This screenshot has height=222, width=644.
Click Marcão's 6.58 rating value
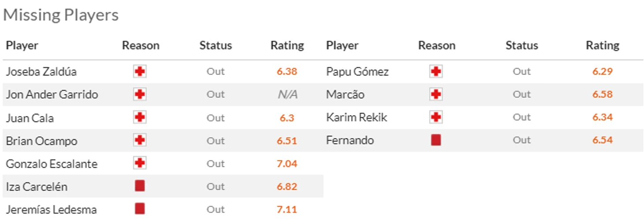click(x=603, y=94)
